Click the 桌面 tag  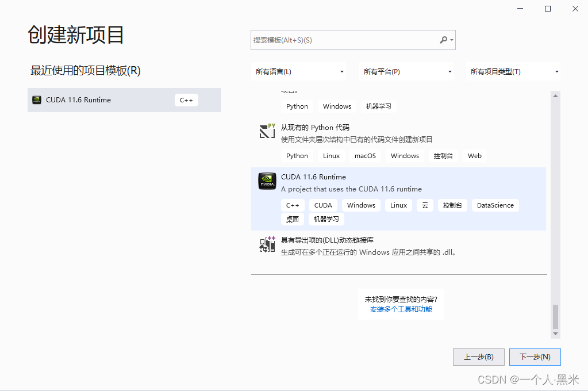coord(293,219)
